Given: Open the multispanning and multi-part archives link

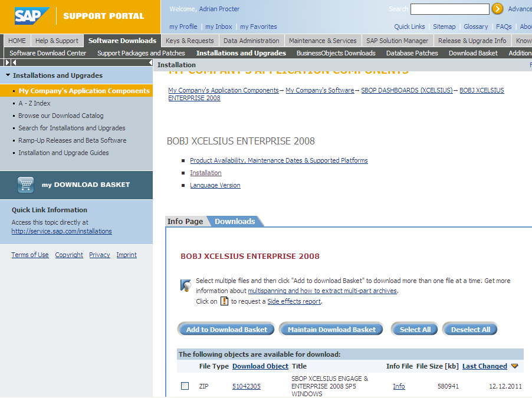Looking at the screenshot, I should [x=322, y=291].
